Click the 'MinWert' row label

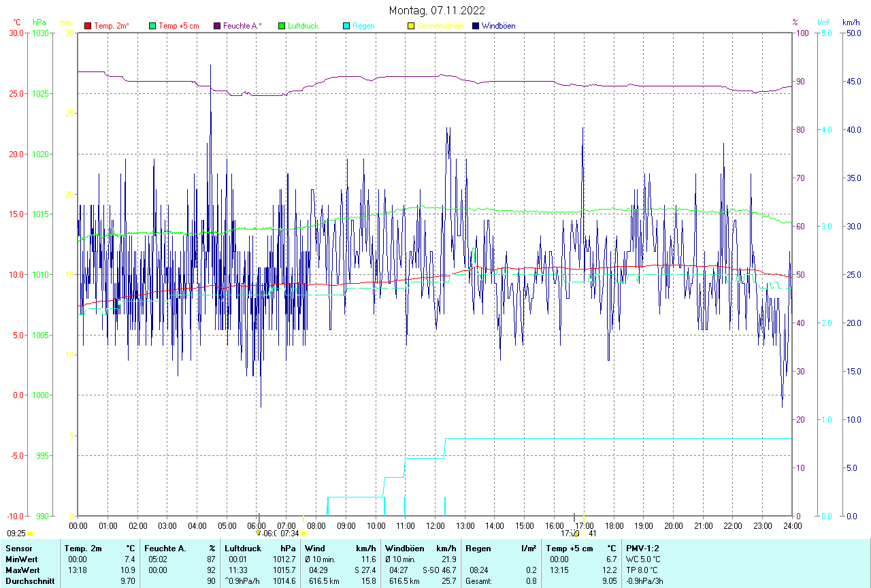[x=20, y=559]
